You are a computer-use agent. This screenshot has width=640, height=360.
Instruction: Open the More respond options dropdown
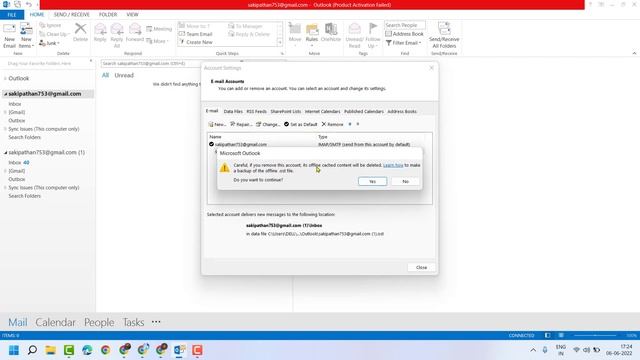(157, 41)
